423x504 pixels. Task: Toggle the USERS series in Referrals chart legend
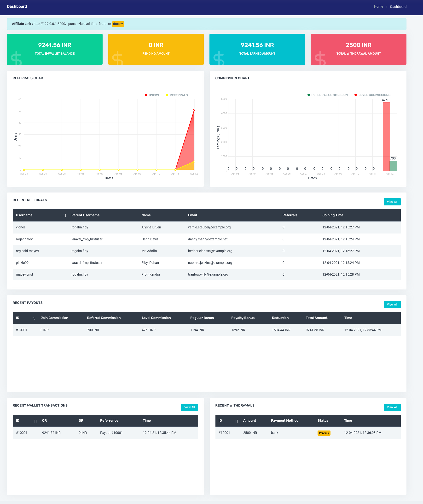152,95
